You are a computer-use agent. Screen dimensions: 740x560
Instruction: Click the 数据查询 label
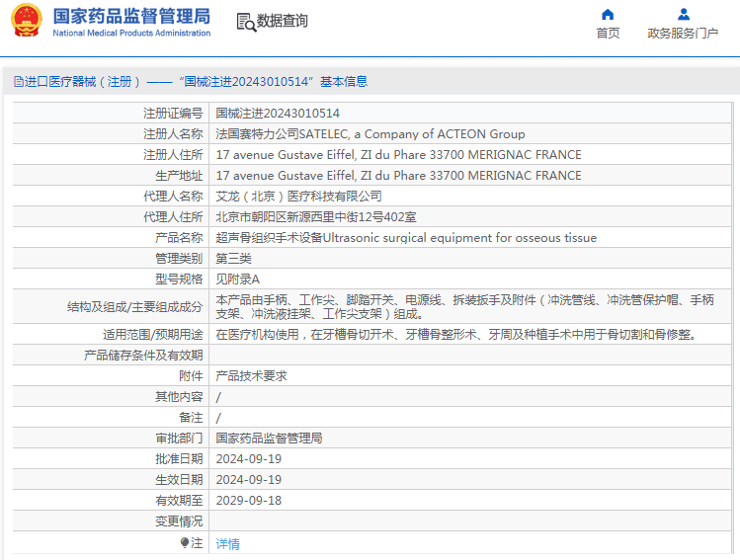(x=282, y=21)
